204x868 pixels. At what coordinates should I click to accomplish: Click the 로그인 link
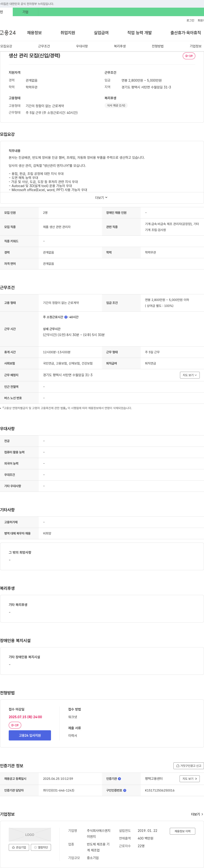click(x=190, y=21)
